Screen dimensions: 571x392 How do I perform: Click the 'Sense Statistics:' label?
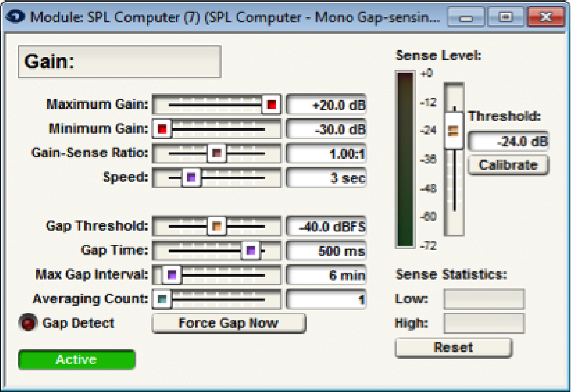[451, 274]
